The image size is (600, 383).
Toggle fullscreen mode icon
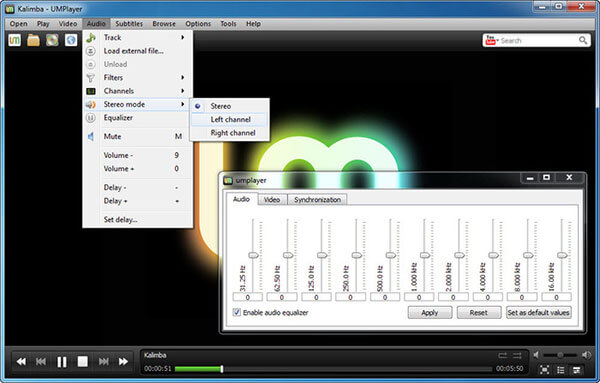[545, 370]
